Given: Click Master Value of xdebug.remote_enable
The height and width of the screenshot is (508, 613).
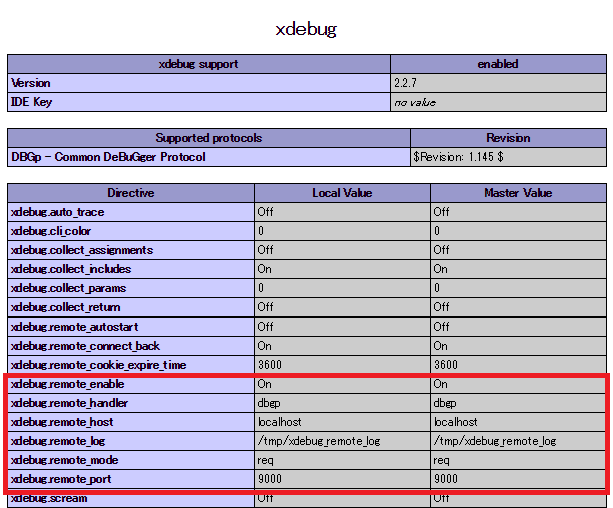Looking at the screenshot, I should tap(518, 384).
